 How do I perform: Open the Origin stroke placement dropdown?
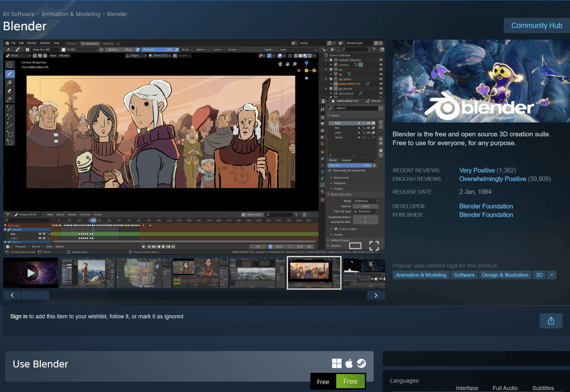[136, 56]
